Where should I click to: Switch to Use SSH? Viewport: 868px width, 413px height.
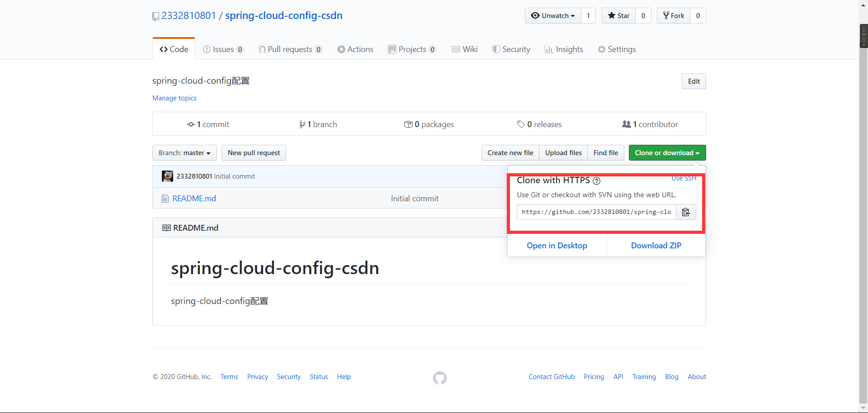(684, 179)
